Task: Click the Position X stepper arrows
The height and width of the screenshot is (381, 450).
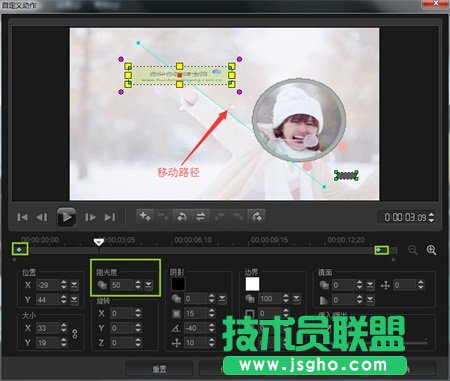Action: tap(64, 285)
